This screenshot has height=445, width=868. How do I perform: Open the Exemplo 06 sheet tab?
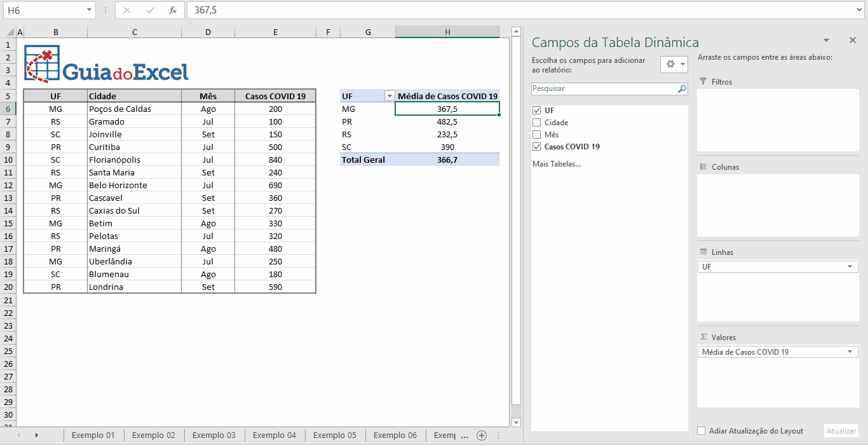(395, 435)
